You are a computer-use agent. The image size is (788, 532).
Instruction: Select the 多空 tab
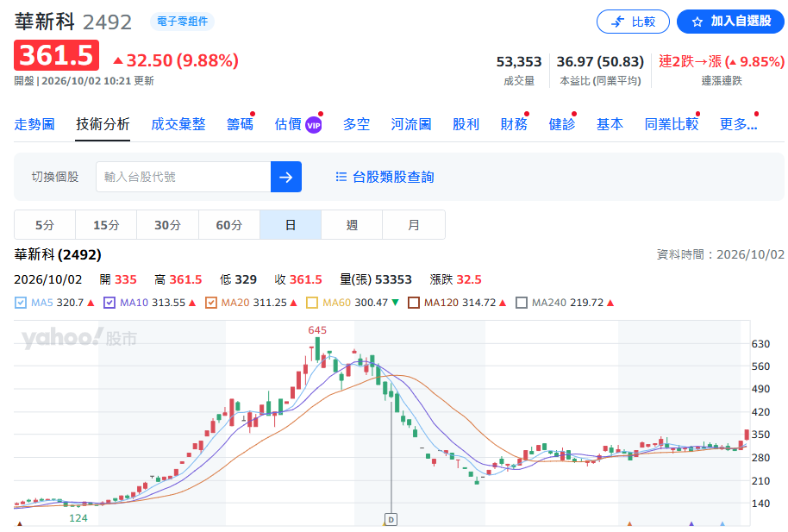(x=356, y=124)
